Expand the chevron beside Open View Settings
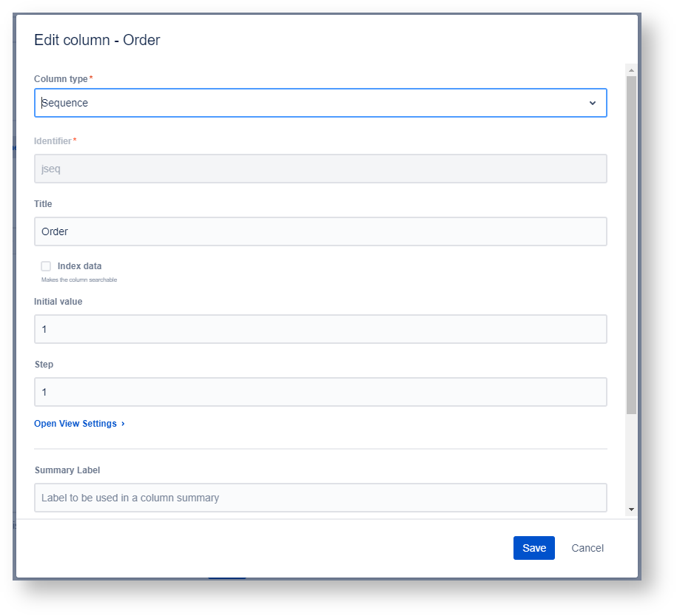Viewport: 677px width, 616px height. click(123, 424)
